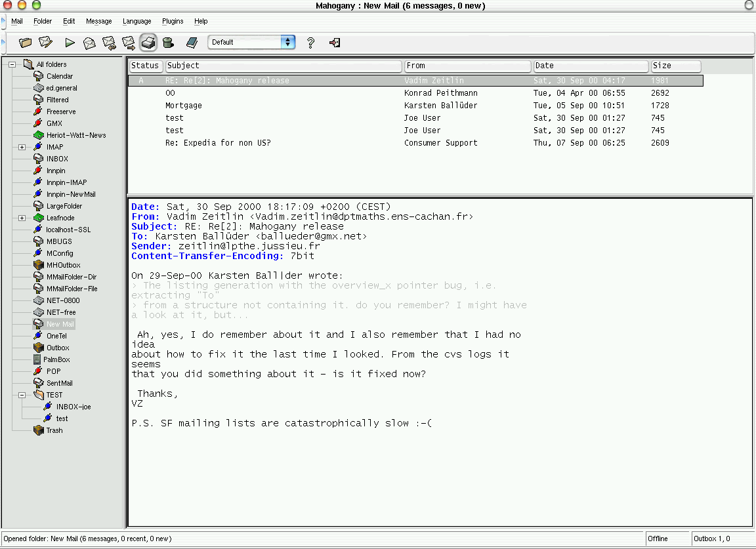Select the MBUGS folder
The image size is (756, 549).
[x=59, y=241]
